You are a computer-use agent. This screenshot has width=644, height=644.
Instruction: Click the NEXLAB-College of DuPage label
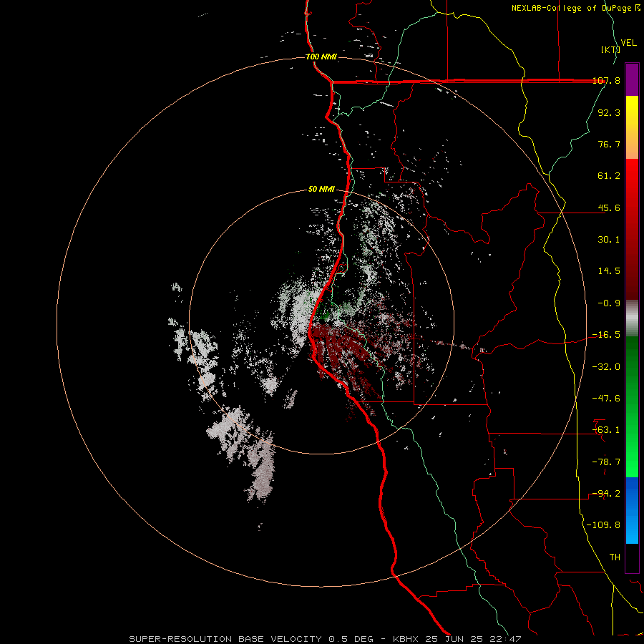pyautogui.click(x=572, y=8)
